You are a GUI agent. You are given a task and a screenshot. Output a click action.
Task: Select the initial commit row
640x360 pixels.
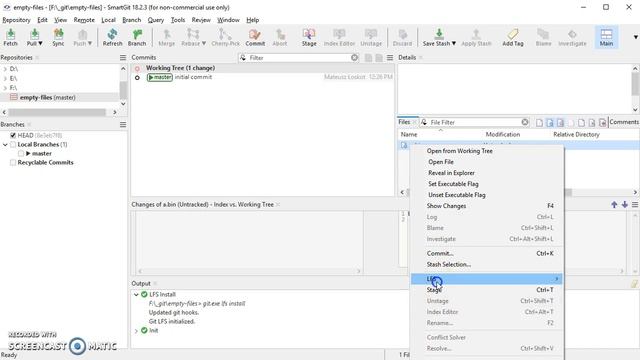(262, 77)
